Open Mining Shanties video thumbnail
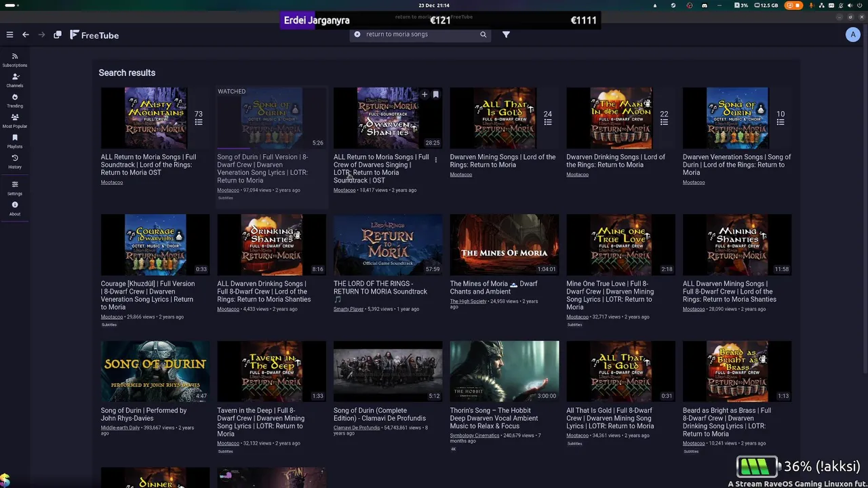The height and width of the screenshot is (488, 868). coord(737,245)
